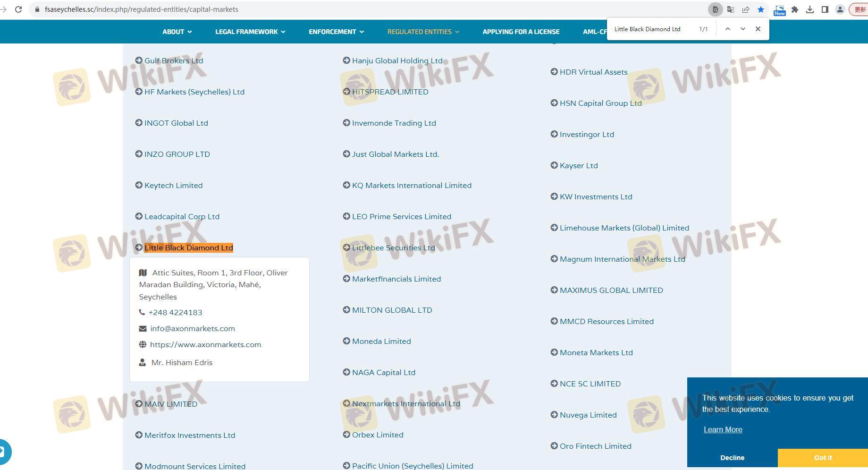Open the browser downloads icon
The image size is (868, 470).
click(810, 9)
